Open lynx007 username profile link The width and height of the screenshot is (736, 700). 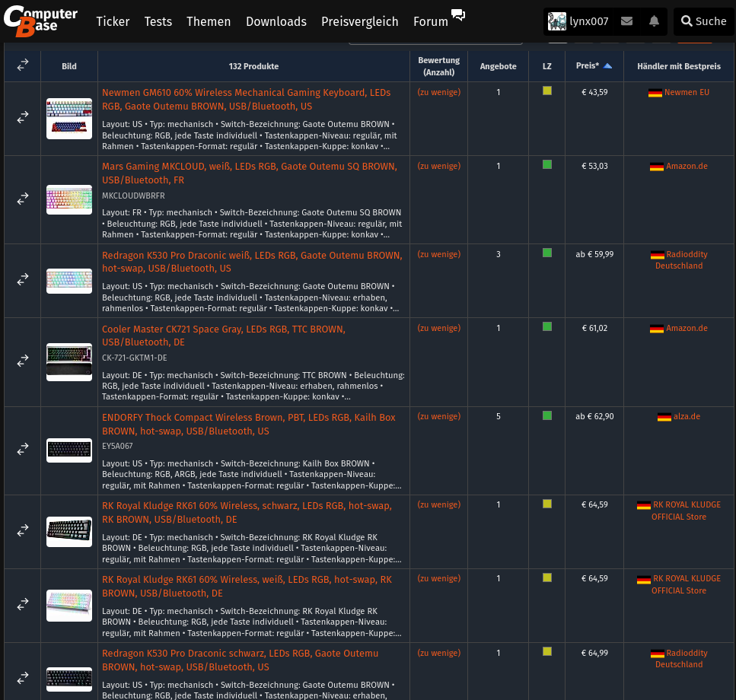point(588,21)
